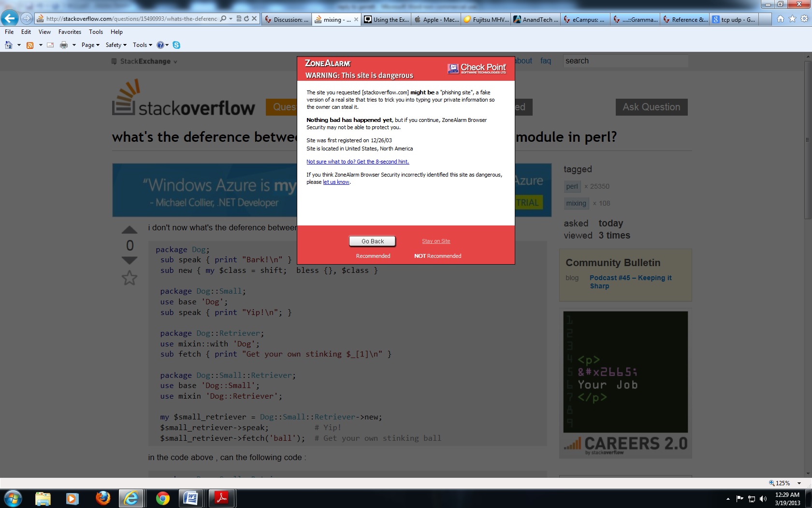
Task: Launch Firefox from the taskbar
Action: [x=102, y=498]
